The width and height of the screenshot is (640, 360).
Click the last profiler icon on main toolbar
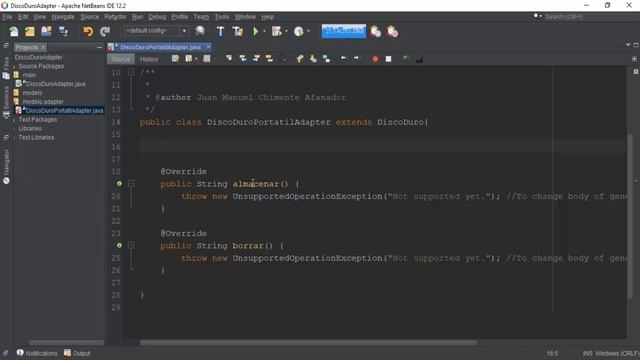click(x=392, y=31)
